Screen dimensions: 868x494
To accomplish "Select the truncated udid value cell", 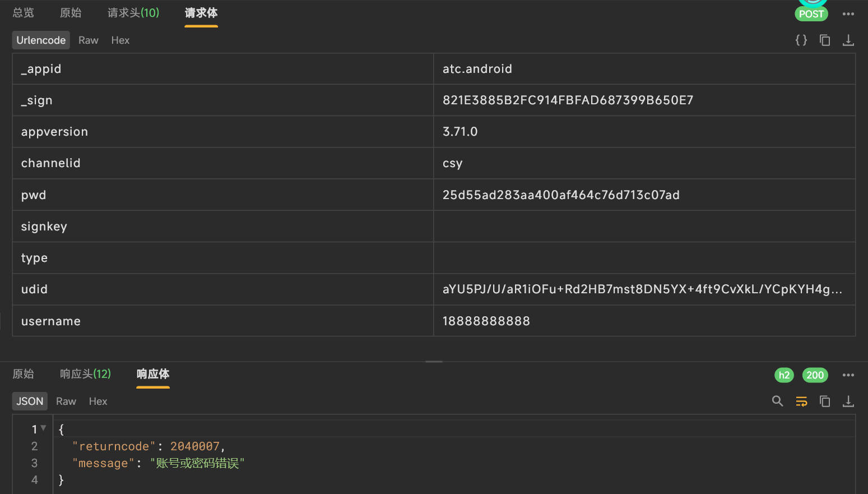I will (643, 289).
